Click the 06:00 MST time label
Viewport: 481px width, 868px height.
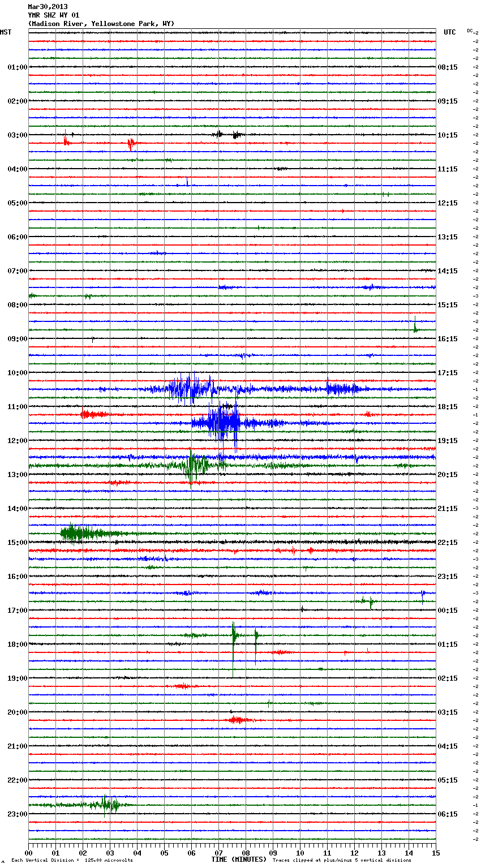point(18,237)
